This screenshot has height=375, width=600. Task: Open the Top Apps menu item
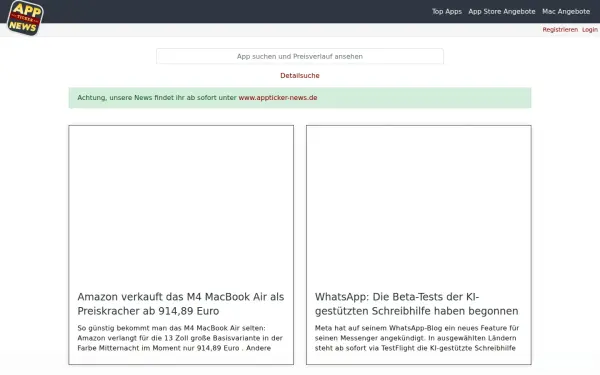tap(447, 11)
